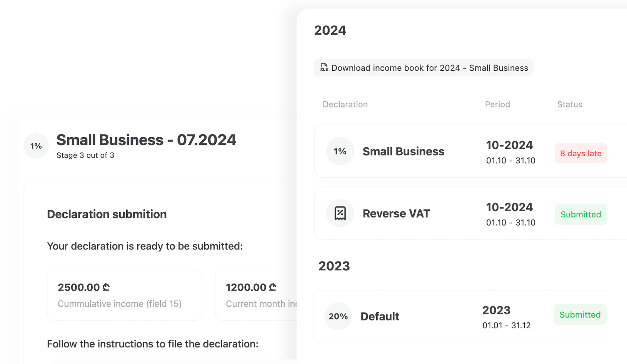Click the Reverse VAT receipt percent icon

(340, 213)
